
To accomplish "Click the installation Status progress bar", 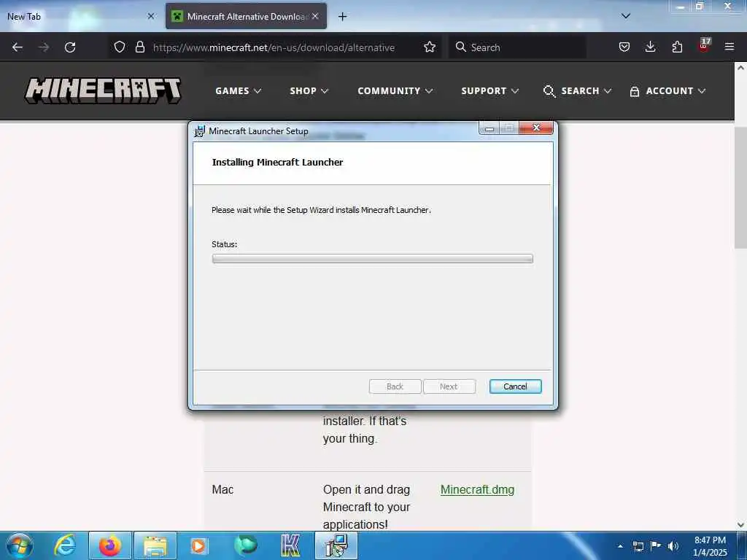I will pyautogui.click(x=373, y=259).
